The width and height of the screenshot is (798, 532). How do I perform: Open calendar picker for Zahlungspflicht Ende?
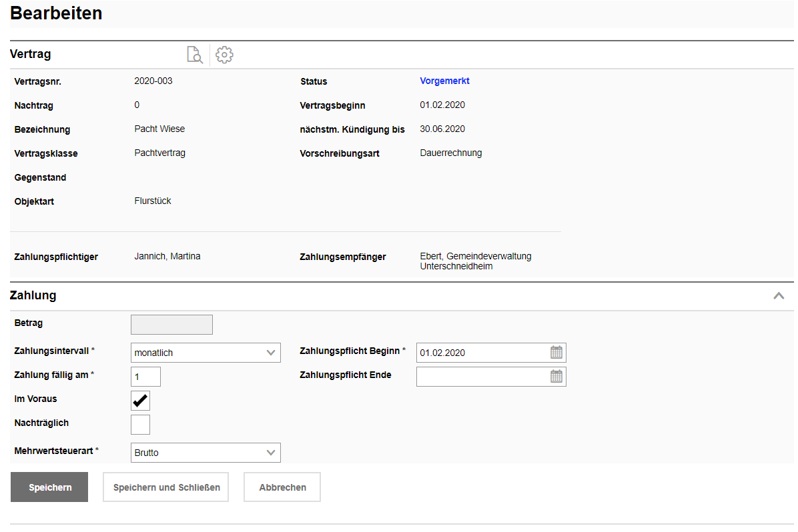[x=556, y=377]
